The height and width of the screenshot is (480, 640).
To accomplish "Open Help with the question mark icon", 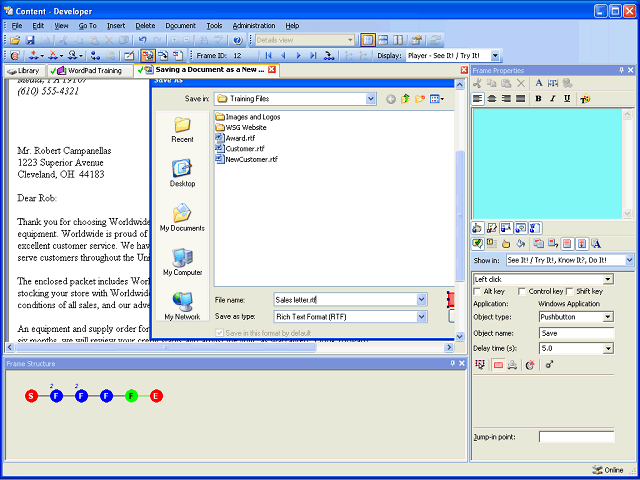I will 238,40.
